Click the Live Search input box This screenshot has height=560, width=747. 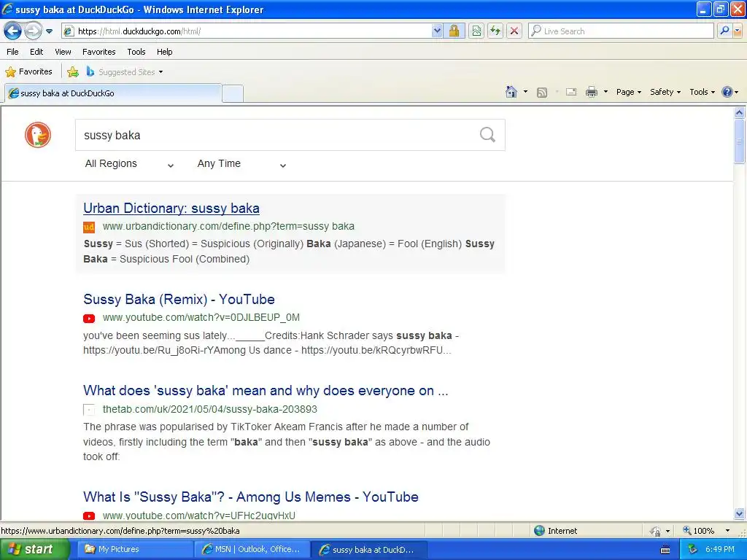[620, 31]
